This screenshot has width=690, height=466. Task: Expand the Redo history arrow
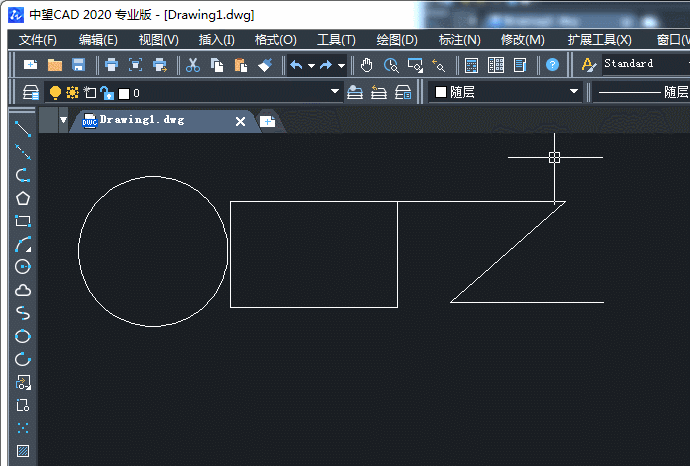pyautogui.click(x=341, y=66)
